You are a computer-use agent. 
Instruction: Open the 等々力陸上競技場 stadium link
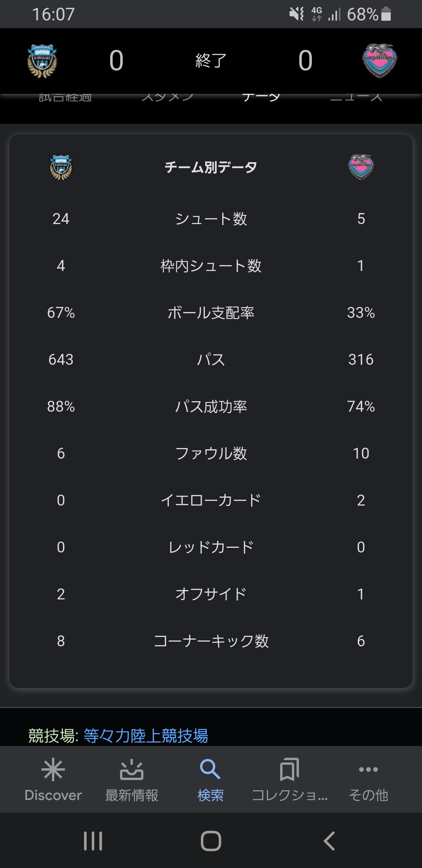click(x=146, y=736)
